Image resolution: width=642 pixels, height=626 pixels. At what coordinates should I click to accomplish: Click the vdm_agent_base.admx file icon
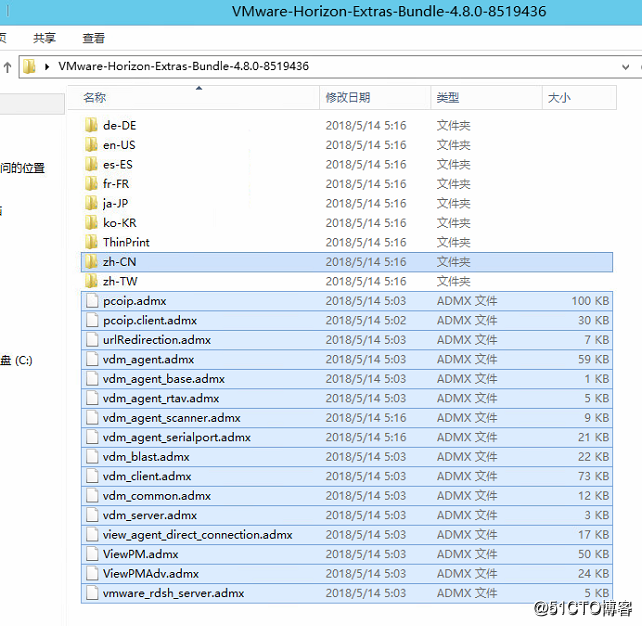92,378
